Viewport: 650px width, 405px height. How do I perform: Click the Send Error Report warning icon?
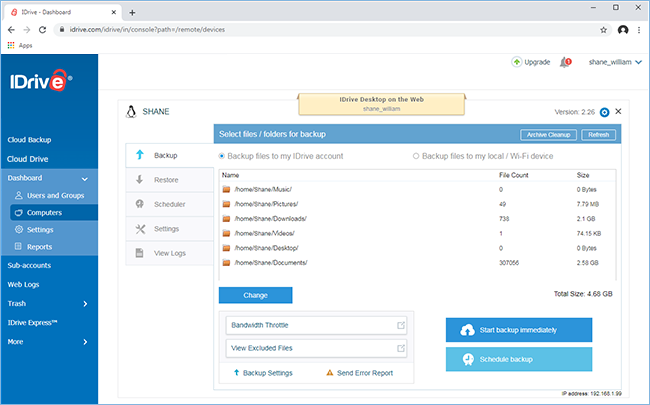pos(330,373)
